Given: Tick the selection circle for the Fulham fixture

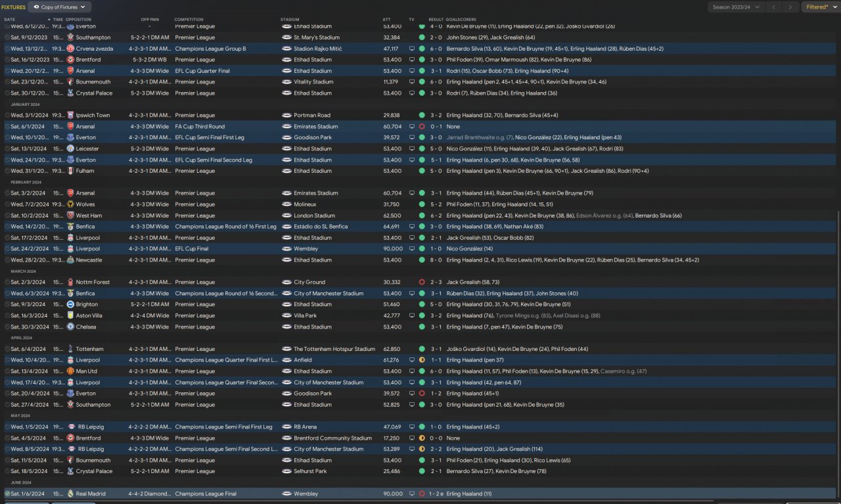Looking at the screenshot, I should pos(7,171).
